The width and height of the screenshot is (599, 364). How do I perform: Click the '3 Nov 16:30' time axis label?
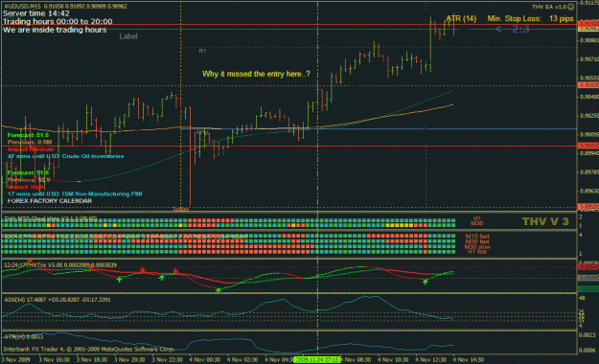[x=54, y=360]
